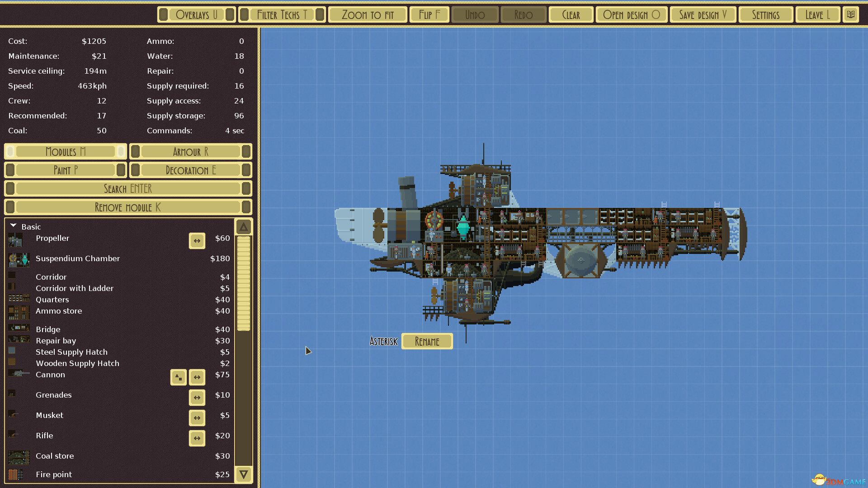Click the Cannon module icon
Viewport: 868px width, 488px height.
19,375
